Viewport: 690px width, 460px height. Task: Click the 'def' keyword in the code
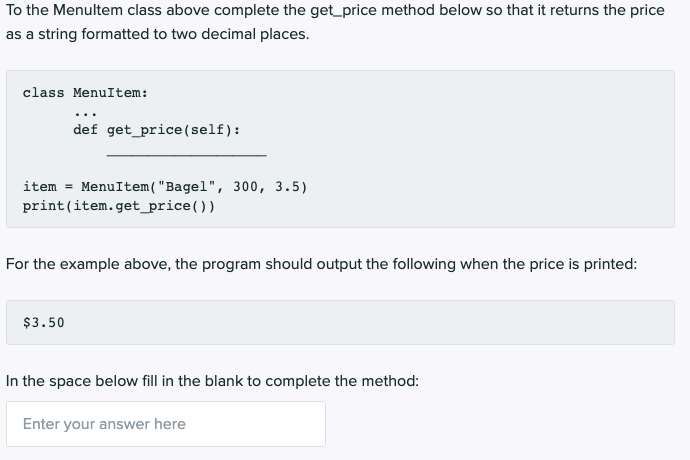[85, 130]
